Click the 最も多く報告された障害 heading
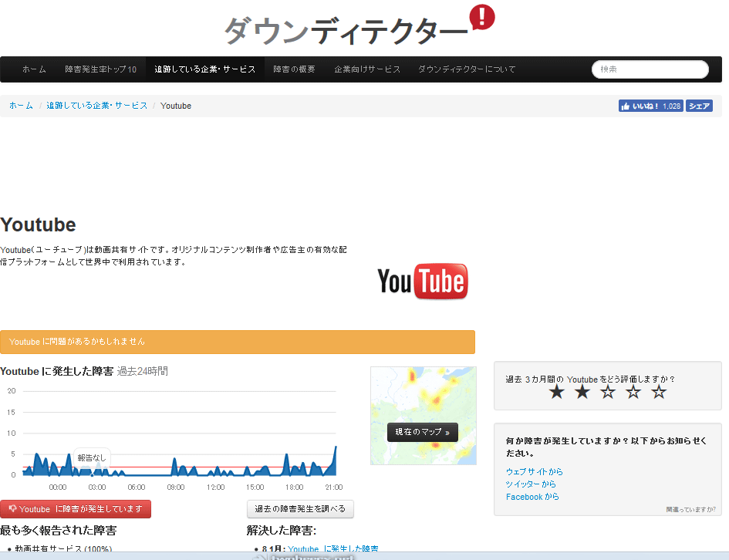Viewport: 729px width, 560px height. pyautogui.click(x=59, y=530)
